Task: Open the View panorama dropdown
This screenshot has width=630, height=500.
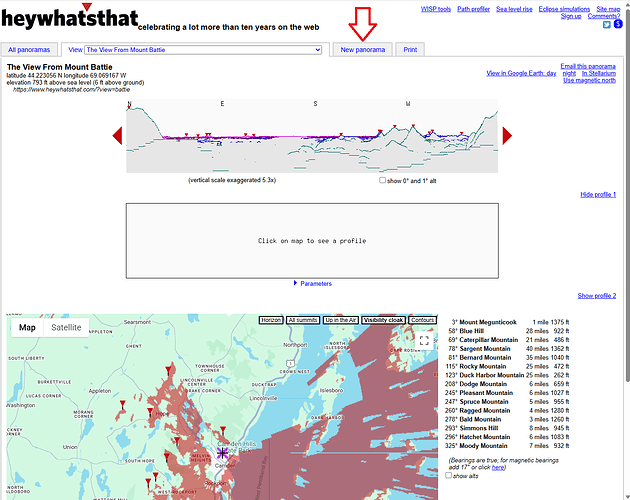Action: pyautogui.click(x=203, y=49)
